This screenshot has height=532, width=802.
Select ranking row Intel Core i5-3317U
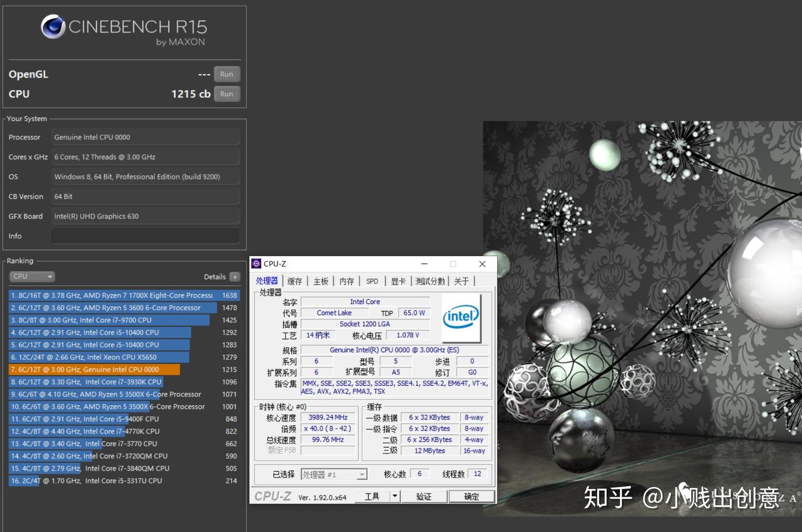[x=124, y=481]
